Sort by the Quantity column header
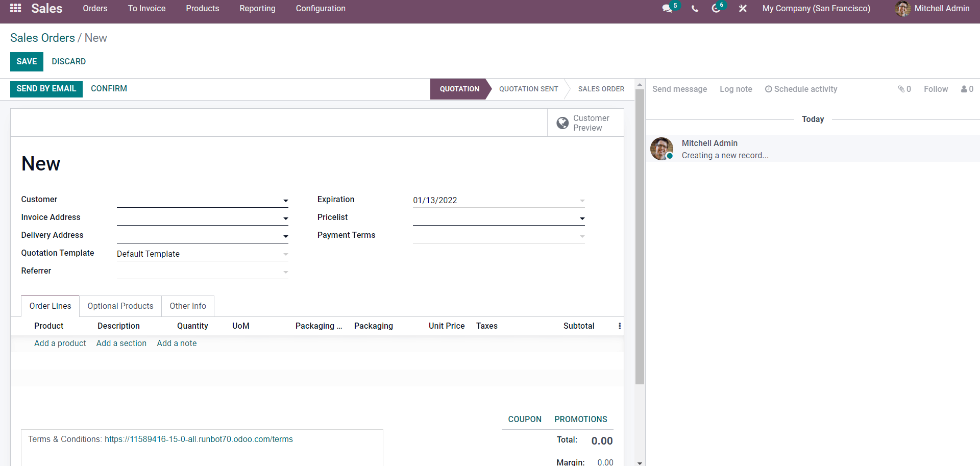This screenshot has width=980, height=466. (x=192, y=326)
